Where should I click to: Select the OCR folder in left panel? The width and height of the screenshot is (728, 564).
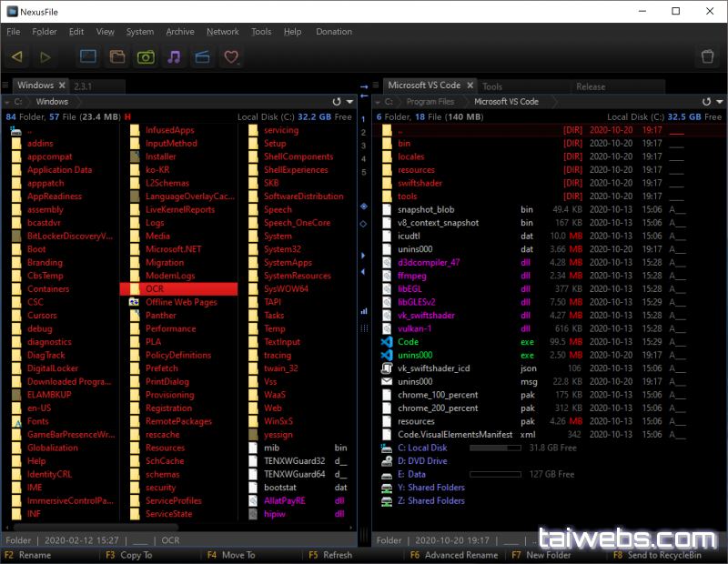[157, 289]
